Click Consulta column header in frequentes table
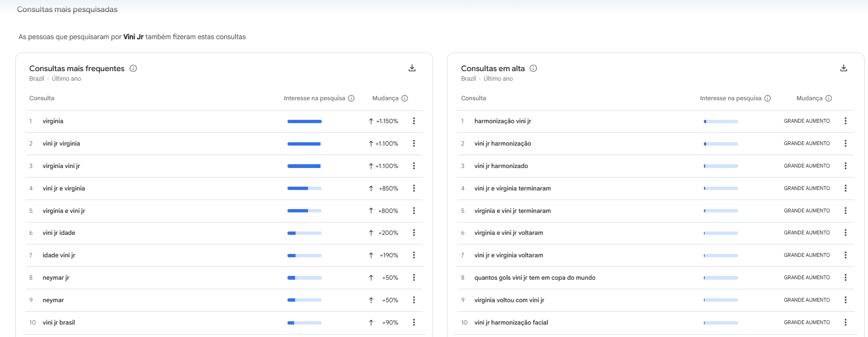 point(42,98)
